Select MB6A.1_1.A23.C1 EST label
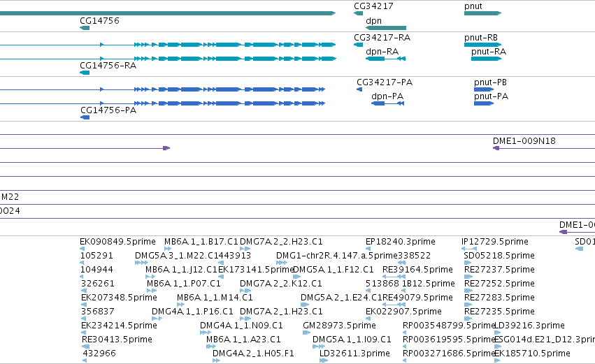 point(243,340)
